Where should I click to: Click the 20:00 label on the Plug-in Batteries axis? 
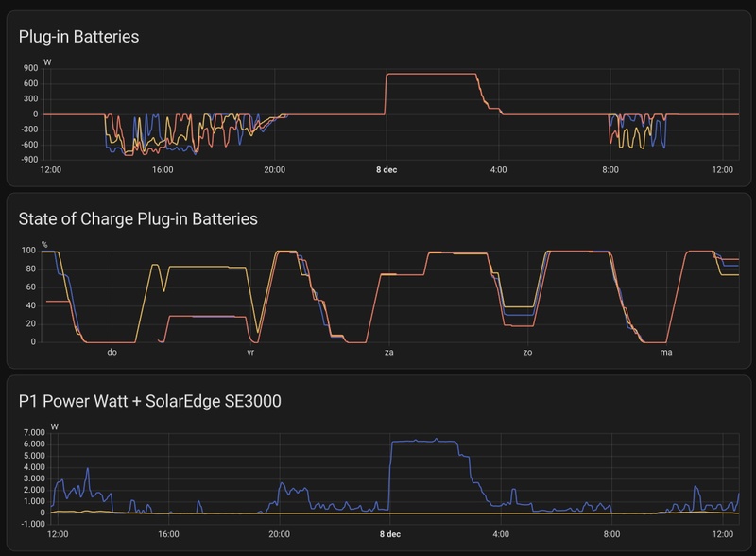click(x=274, y=170)
